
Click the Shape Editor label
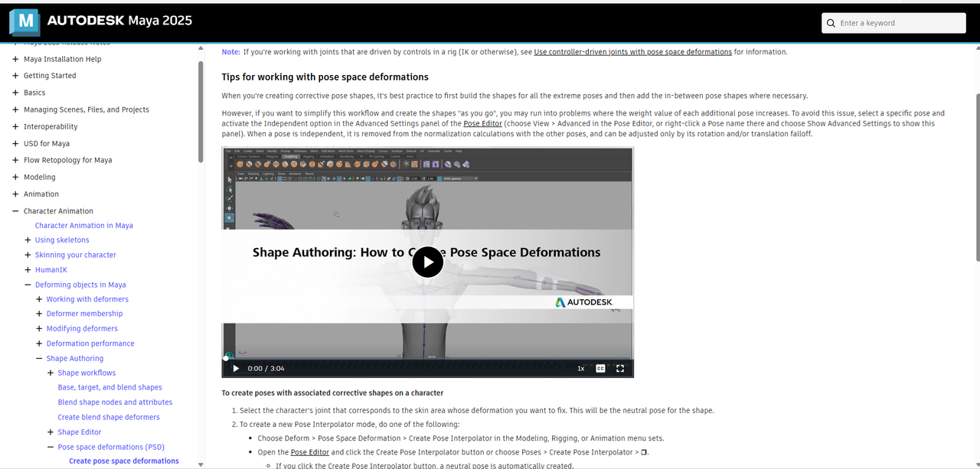click(x=80, y=432)
